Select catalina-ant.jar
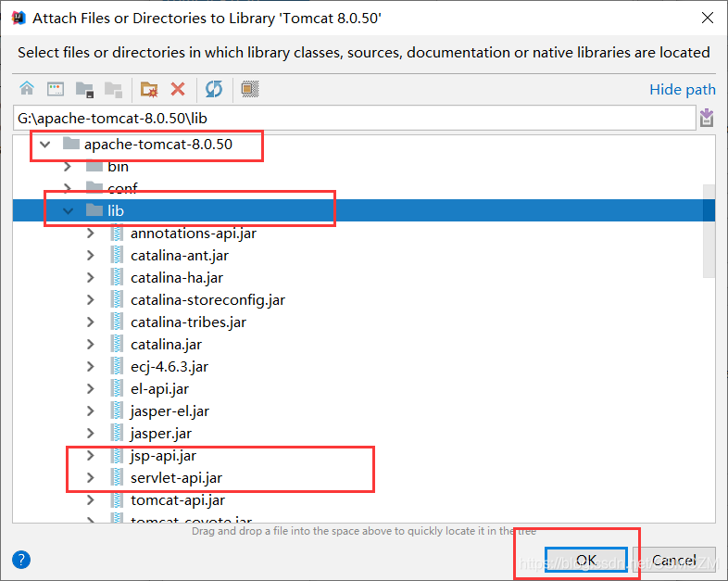This screenshot has height=581, width=728. (179, 256)
